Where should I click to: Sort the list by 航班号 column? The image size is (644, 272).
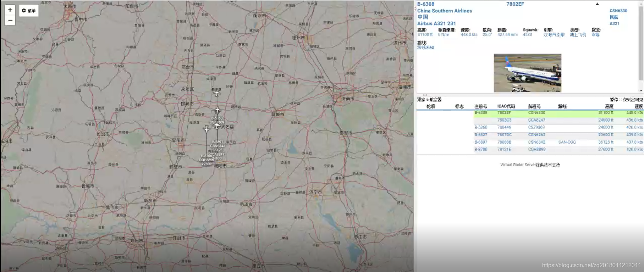(534, 106)
